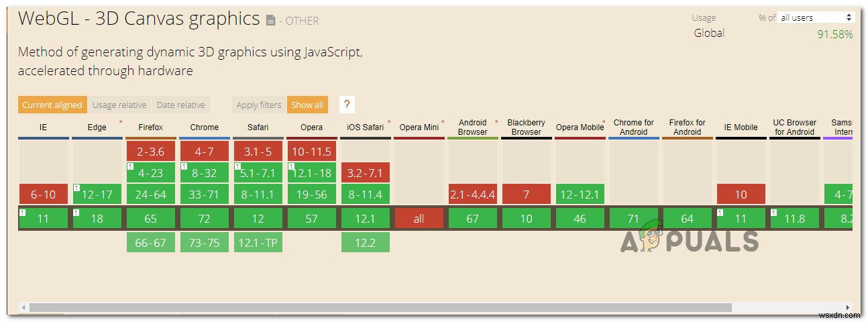
Task: Select the Android Browser 67 cell
Action: point(473,219)
